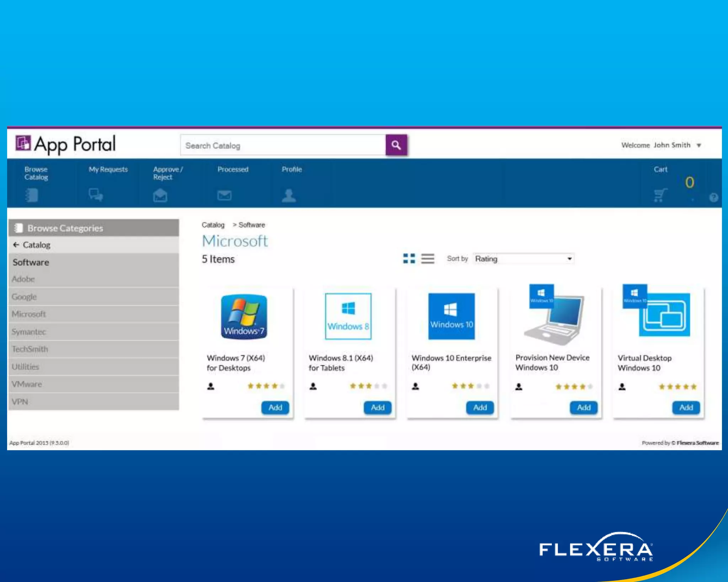This screenshot has height=582, width=728.
Task: Rate Windows 7 (X64) using its stars
Action: coord(266,386)
